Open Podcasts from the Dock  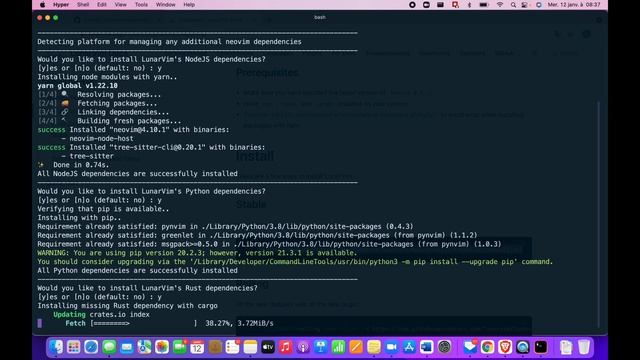point(303,347)
